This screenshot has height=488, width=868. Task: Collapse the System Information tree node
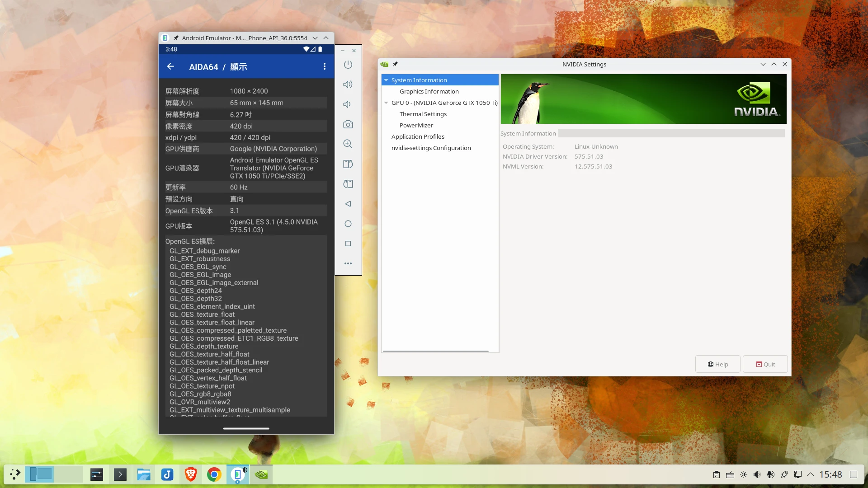(x=386, y=80)
